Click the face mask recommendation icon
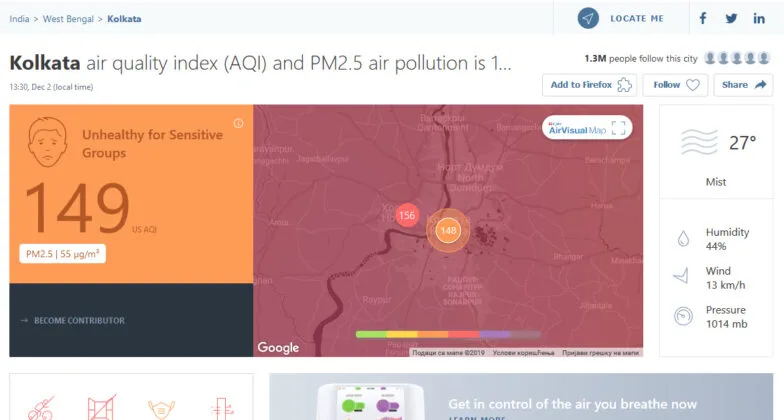Image resolution: width=784 pixels, height=420 pixels. coord(159,407)
